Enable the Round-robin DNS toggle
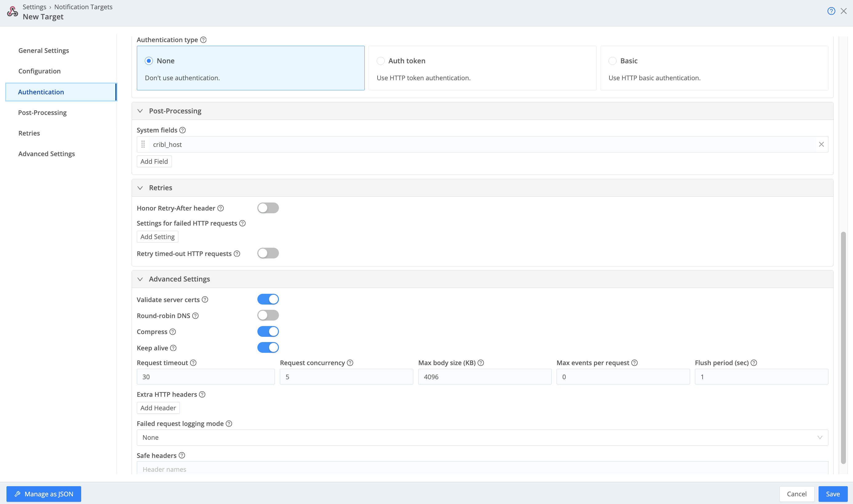This screenshot has height=504, width=853. click(268, 315)
